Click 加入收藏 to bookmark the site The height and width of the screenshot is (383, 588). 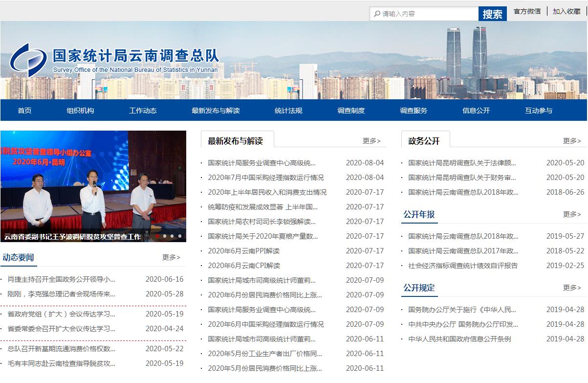point(566,11)
